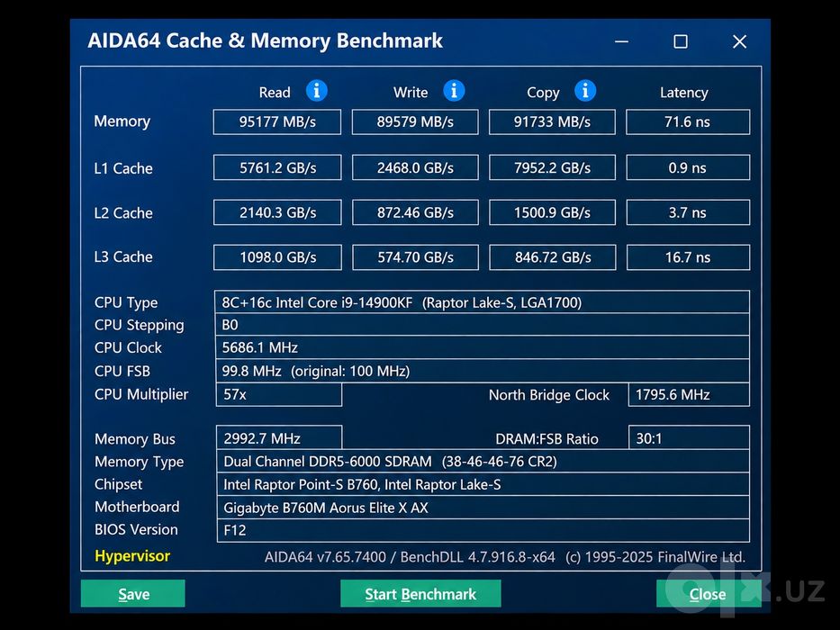Select Memory read value 95177 MB/s
The height and width of the screenshot is (630, 840).
[277, 122]
